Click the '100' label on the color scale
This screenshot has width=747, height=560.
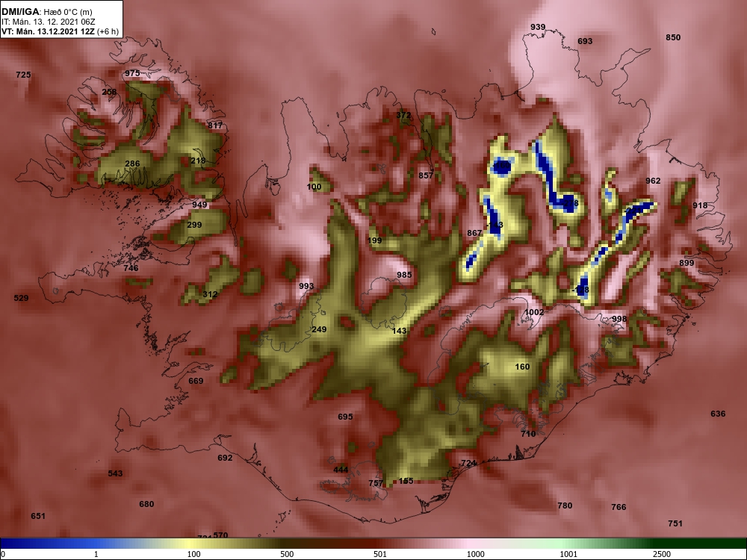point(194,554)
